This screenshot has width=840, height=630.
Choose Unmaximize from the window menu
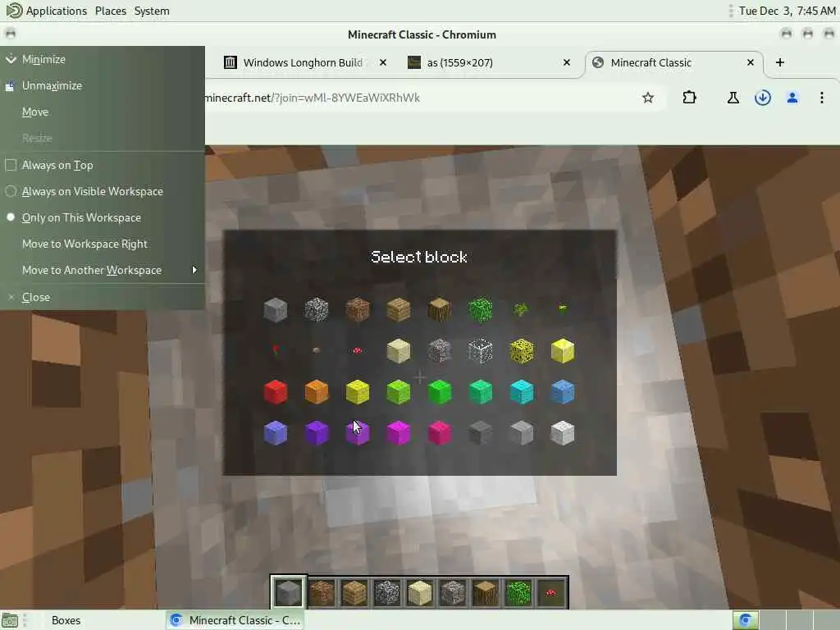click(103, 85)
